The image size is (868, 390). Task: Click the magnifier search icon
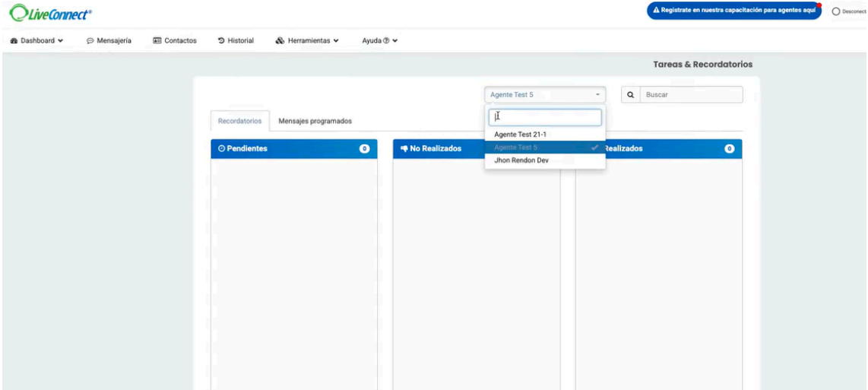coord(631,95)
